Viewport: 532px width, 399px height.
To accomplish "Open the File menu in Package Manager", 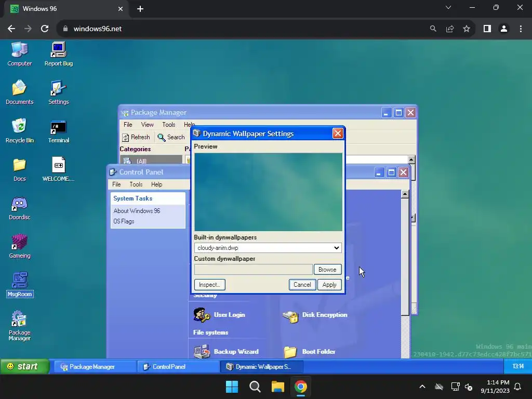I will coord(128,125).
